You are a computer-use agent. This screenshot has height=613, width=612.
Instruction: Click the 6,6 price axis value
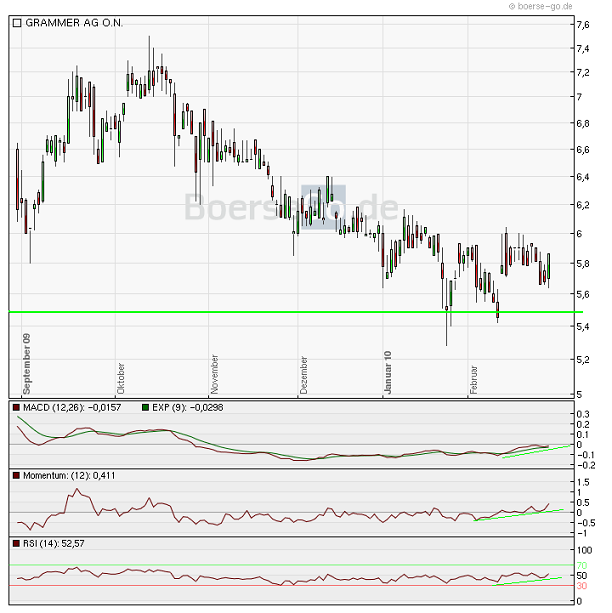click(582, 149)
